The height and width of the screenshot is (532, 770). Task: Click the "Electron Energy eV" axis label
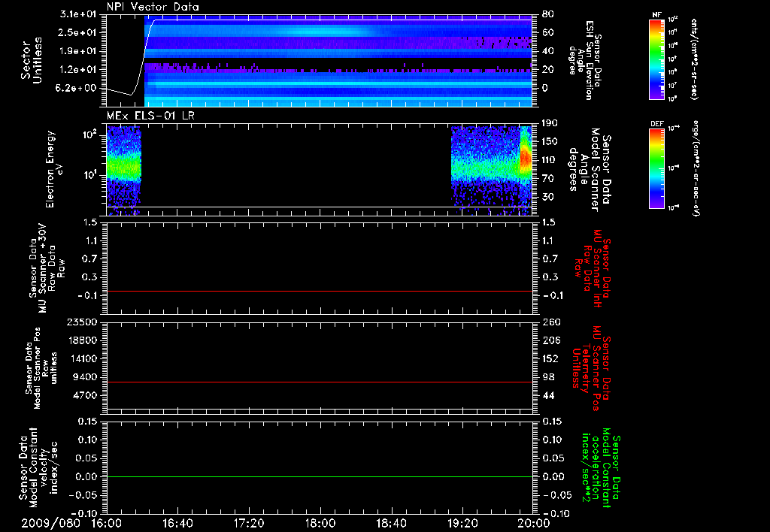54,169
